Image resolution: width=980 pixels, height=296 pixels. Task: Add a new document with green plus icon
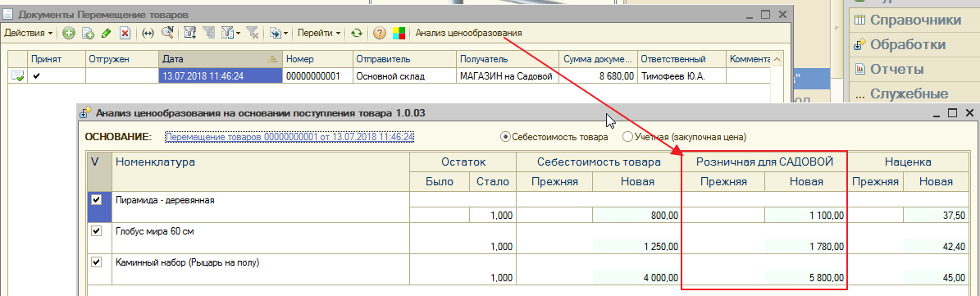(69, 33)
